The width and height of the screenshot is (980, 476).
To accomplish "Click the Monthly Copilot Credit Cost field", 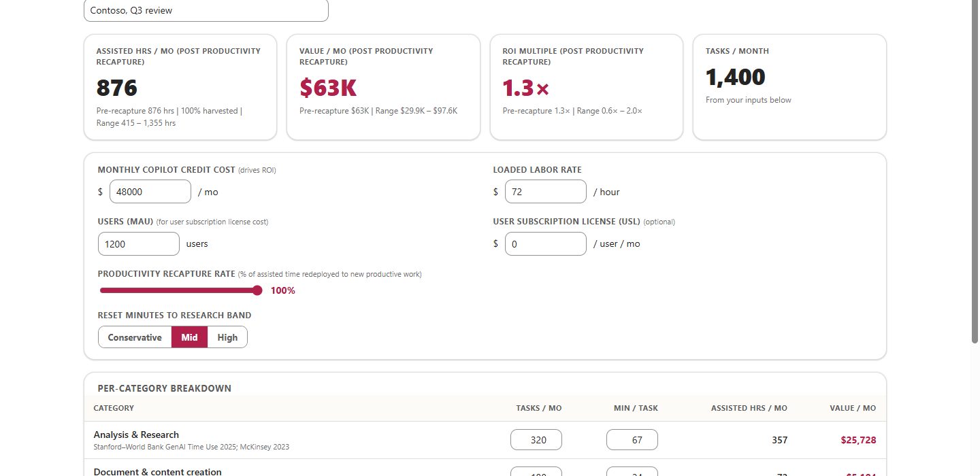I will point(150,192).
